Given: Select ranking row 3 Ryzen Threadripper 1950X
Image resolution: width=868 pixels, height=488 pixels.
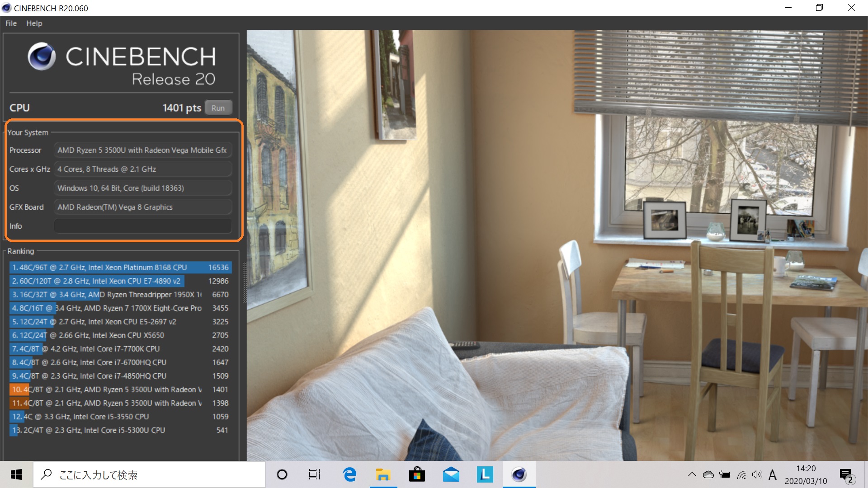Looking at the screenshot, I should [120, 295].
